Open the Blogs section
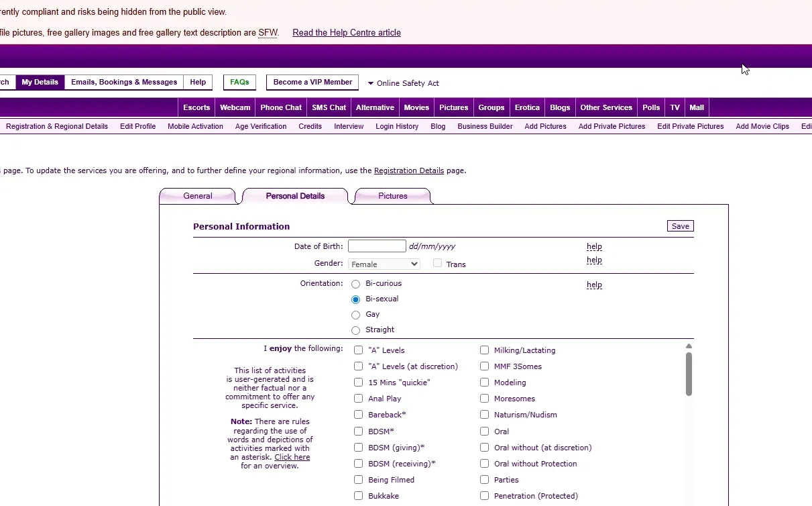Image resolution: width=812 pixels, height=506 pixels. click(560, 107)
